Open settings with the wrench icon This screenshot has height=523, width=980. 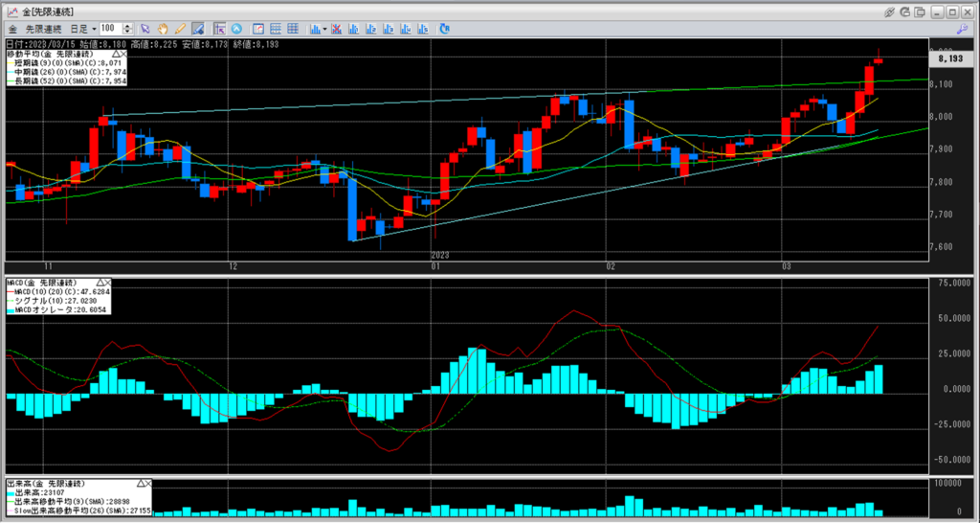point(906,11)
